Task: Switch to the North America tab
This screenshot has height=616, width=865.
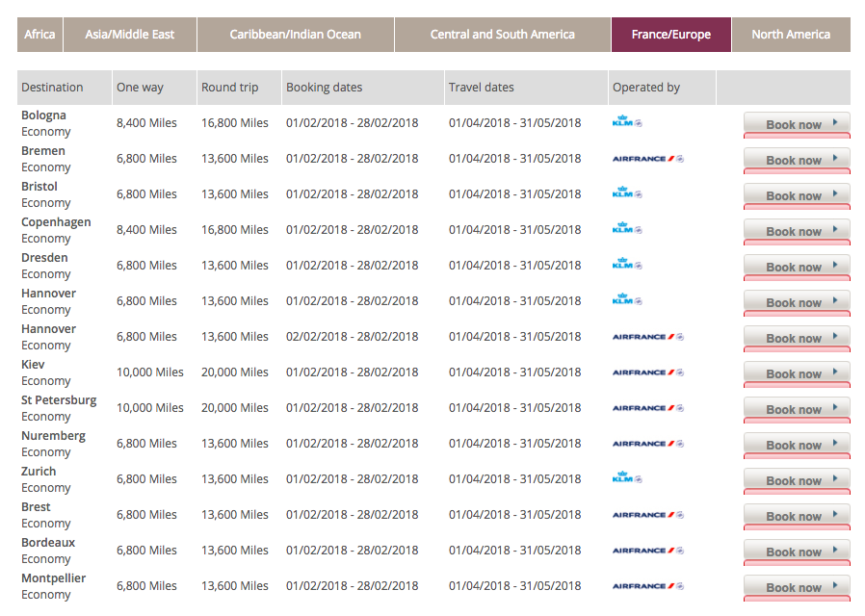Action: 791,35
